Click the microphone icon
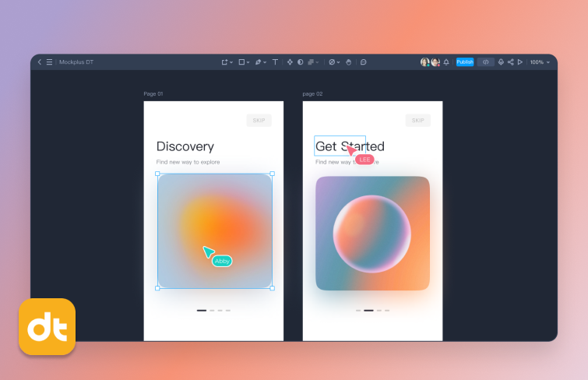This screenshot has height=380, width=588. tap(501, 62)
